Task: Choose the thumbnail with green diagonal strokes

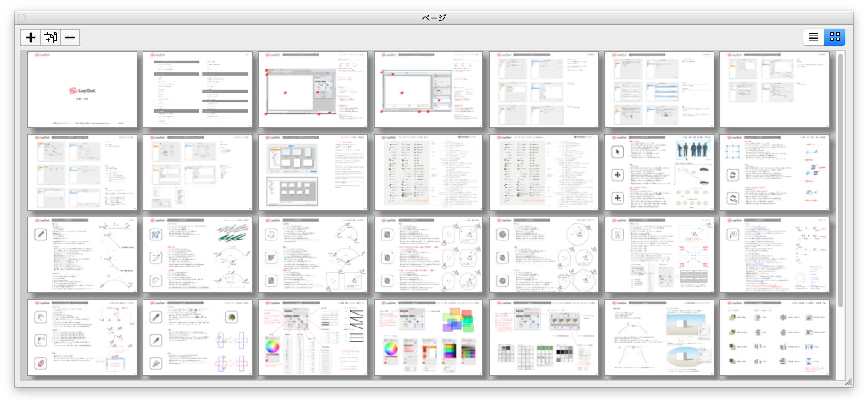Action: point(198,255)
